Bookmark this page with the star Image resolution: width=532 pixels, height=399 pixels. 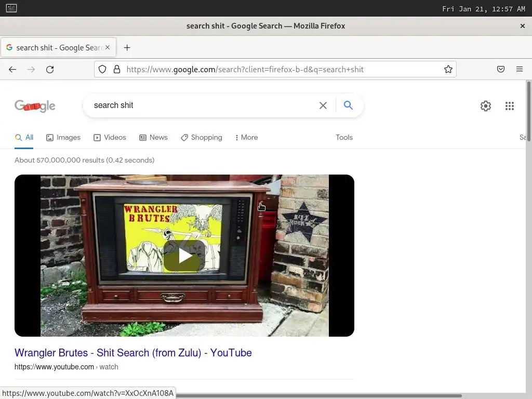pos(448,70)
